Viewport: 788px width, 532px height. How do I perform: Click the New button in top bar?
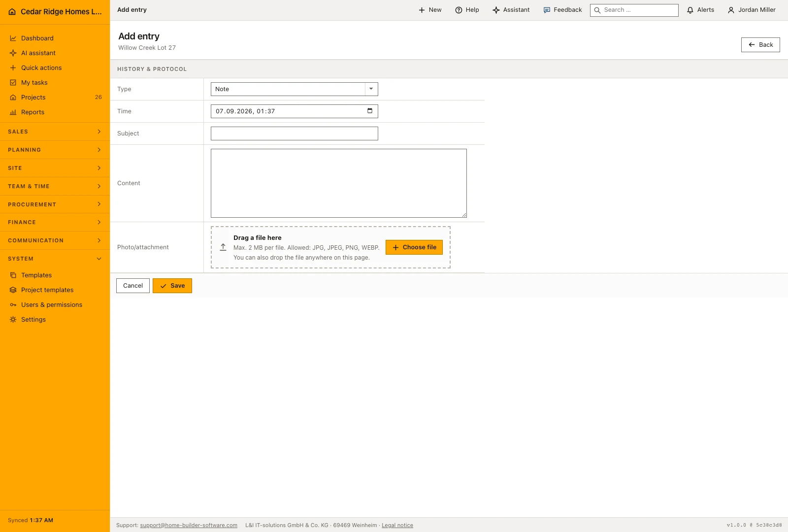[x=430, y=10]
